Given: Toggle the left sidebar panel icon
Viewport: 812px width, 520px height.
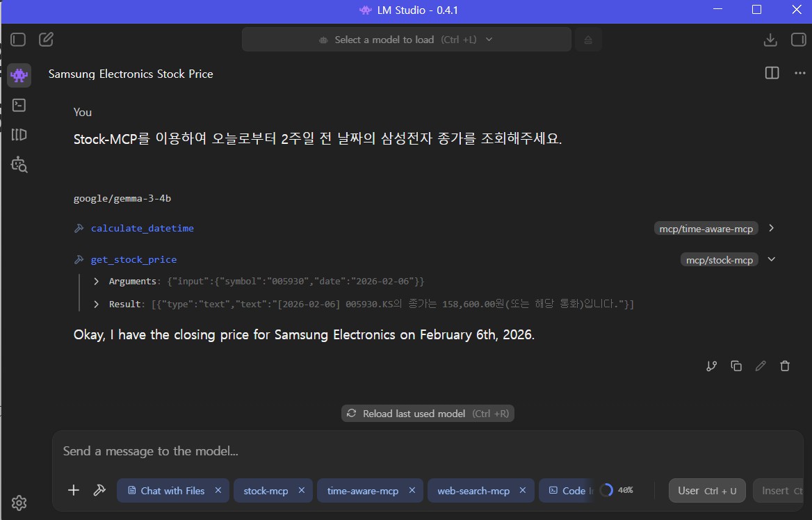Looking at the screenshot, I should [x=18, y=40].
